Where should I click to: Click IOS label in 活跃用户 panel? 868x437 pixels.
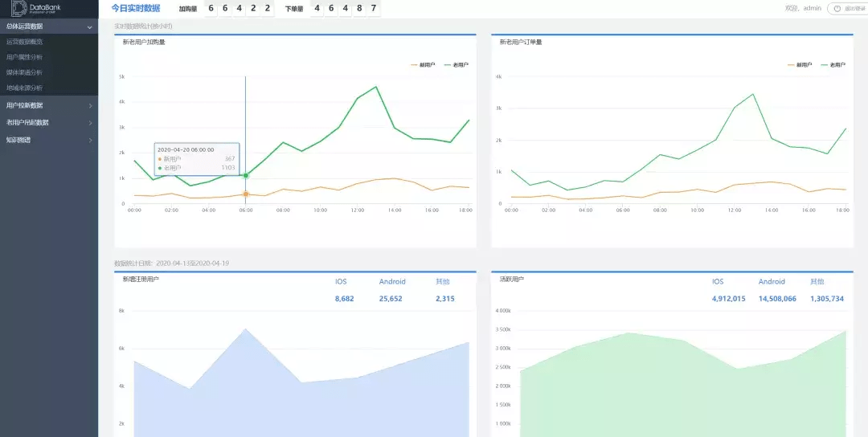718,282
